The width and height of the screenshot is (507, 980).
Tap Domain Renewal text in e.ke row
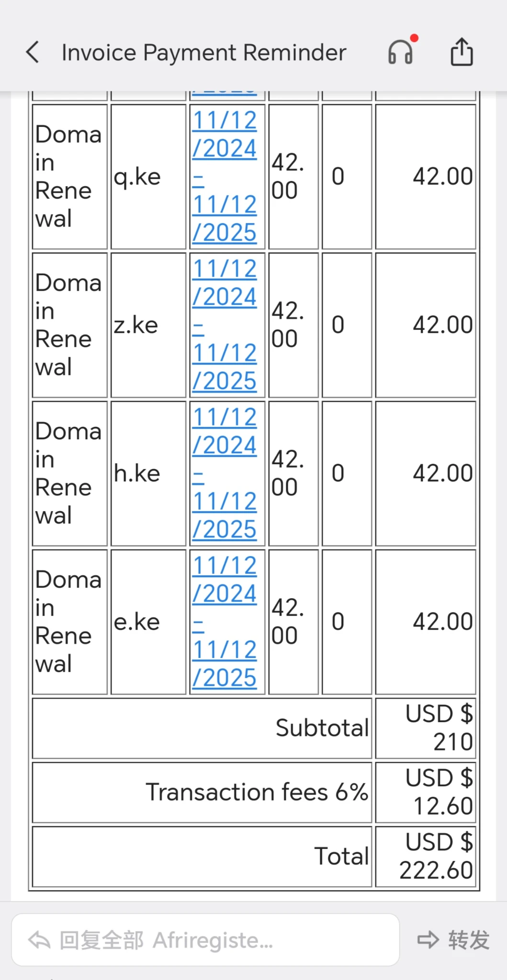[68, 622]
